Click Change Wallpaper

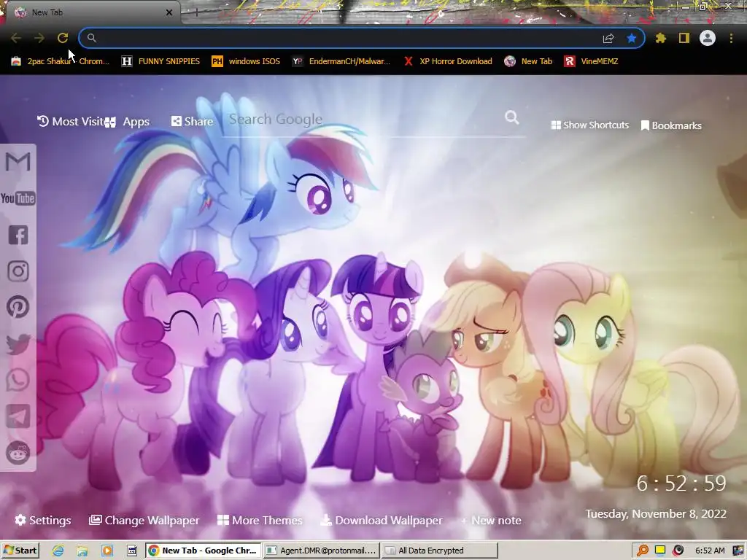tap(144, 520)
